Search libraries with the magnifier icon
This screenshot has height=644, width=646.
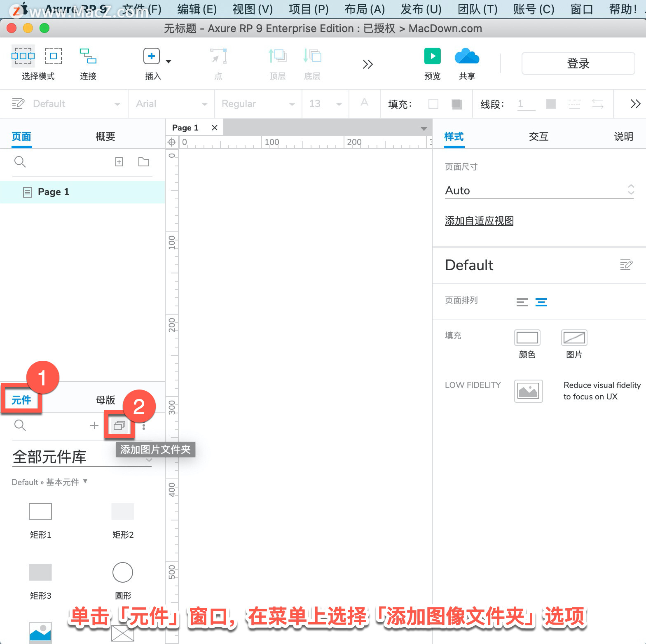click(x=20, y=425)
